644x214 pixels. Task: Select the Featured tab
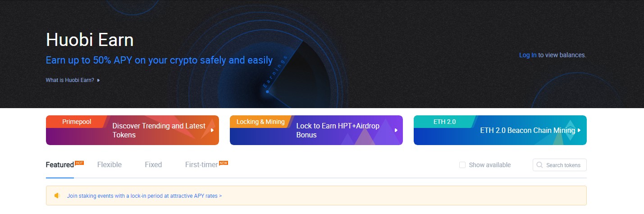point(60,165)
